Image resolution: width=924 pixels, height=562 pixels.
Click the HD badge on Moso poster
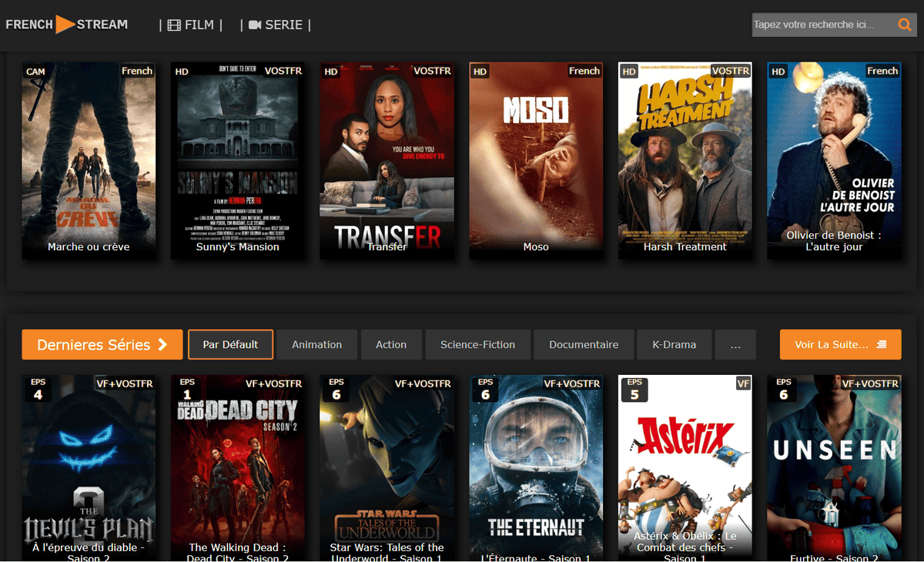480,72
